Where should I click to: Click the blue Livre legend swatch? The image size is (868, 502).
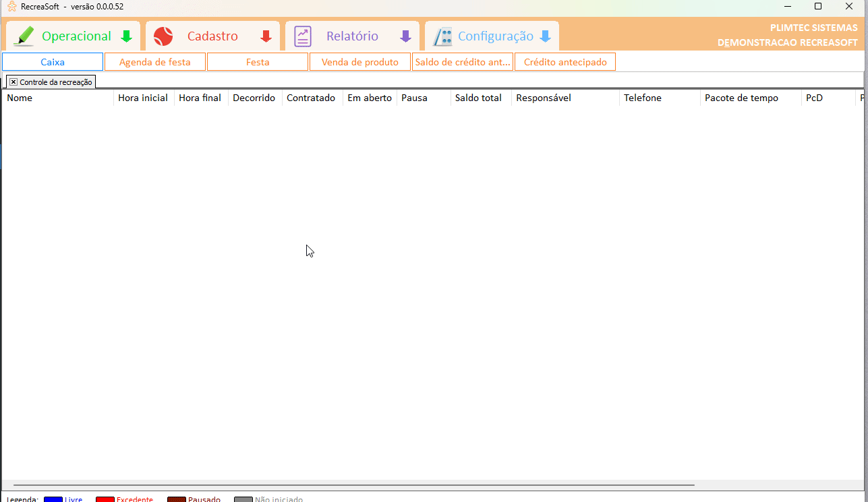[x=53, y=499]
